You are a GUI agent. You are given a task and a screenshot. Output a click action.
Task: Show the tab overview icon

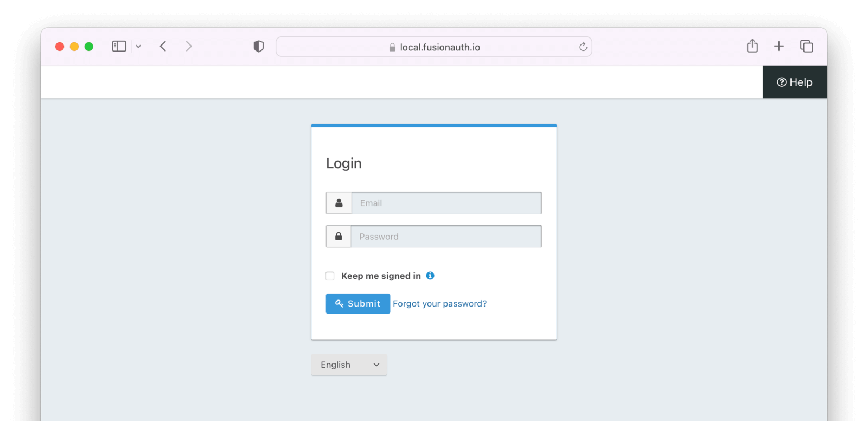(807, 46)
